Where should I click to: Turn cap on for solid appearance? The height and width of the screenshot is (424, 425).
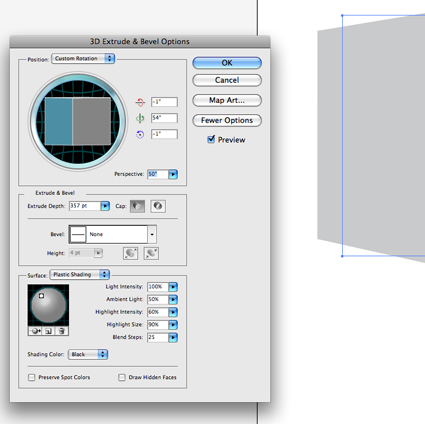tap(137, 206)
